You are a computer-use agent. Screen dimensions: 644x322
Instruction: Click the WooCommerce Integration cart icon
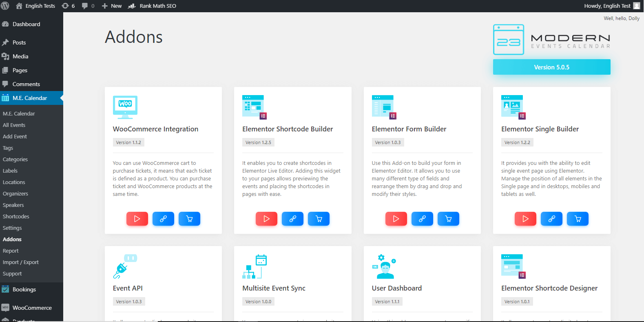189,219
